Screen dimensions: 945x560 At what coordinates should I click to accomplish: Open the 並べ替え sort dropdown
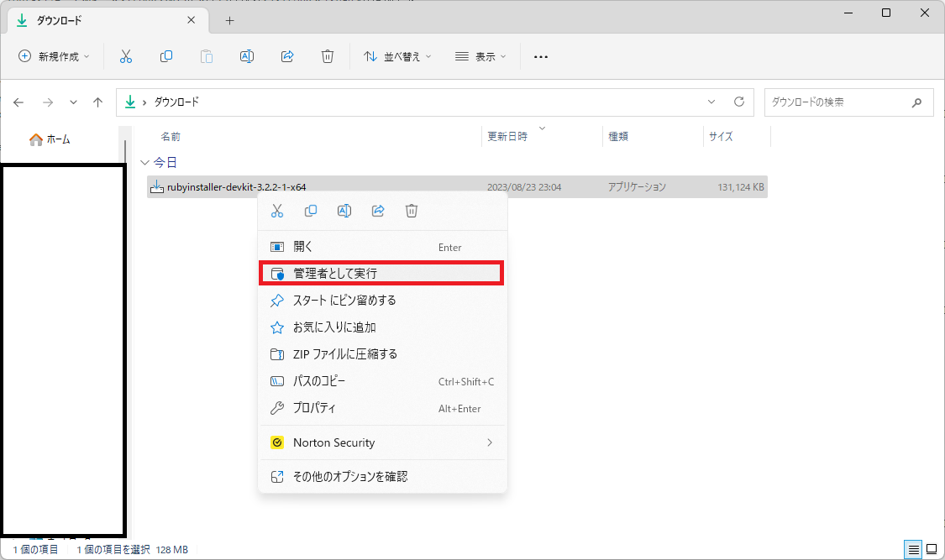pos(396,56)
